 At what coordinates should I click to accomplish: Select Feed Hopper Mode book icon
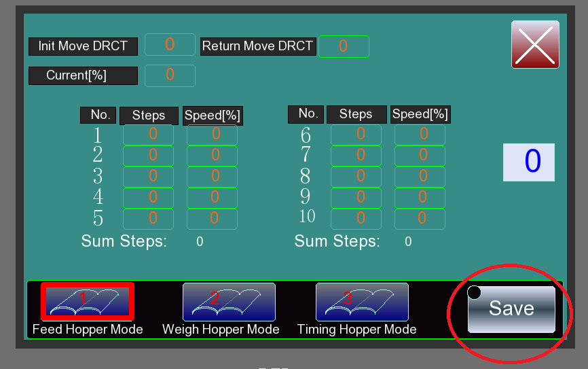[88, 300]
